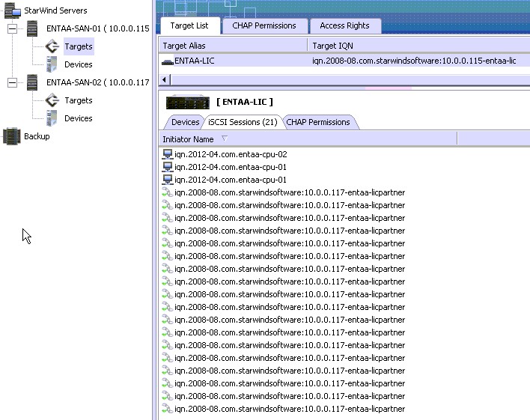The image size is (530, 420).
Task: Click the [ ENTAA-LIC ] heading text
Action: point(244,102)
